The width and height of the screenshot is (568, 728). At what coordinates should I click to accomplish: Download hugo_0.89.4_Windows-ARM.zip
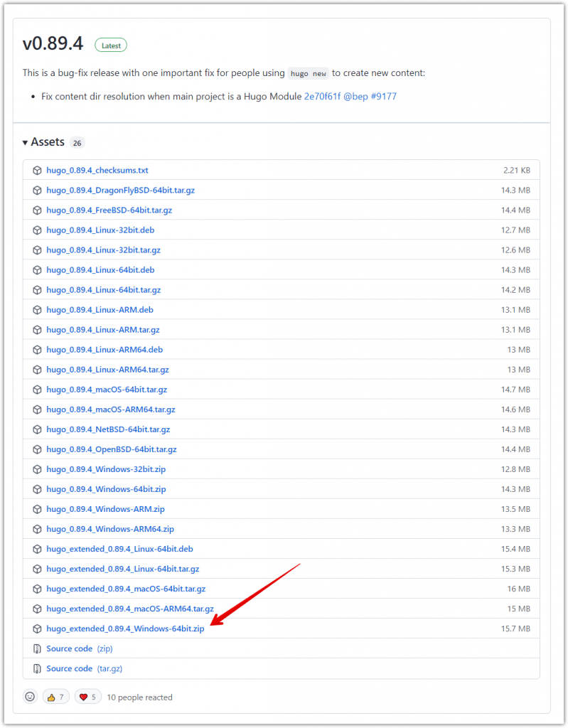pyautogui.click(x=105, y=510)
